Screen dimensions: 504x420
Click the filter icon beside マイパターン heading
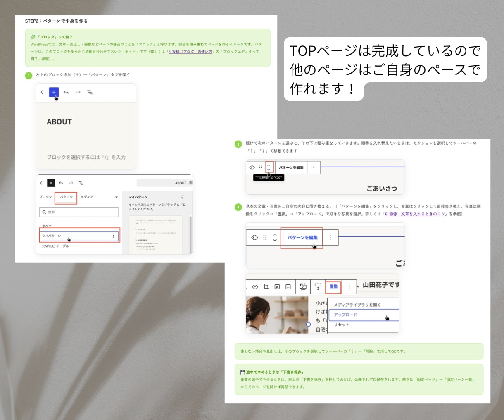(182, 197)
